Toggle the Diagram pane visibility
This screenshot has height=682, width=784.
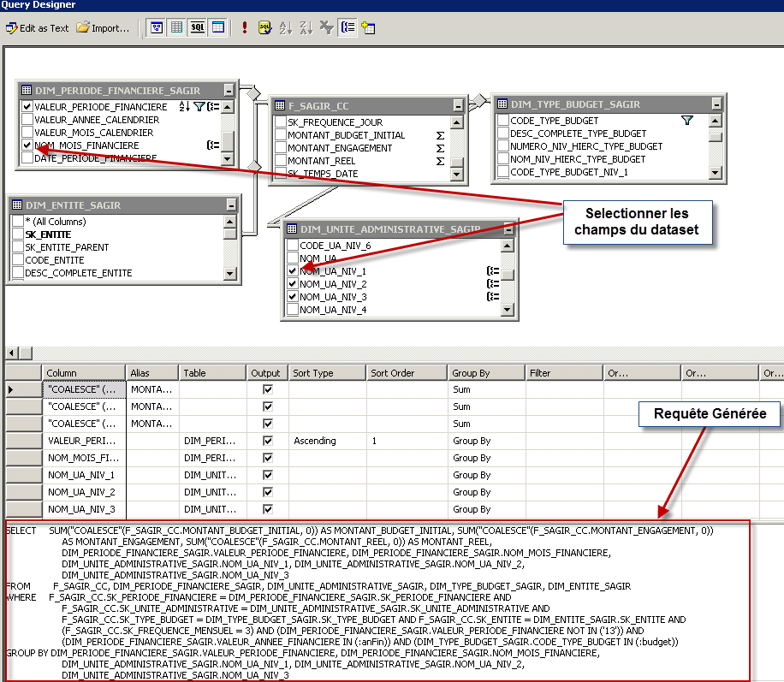point(156,27)
